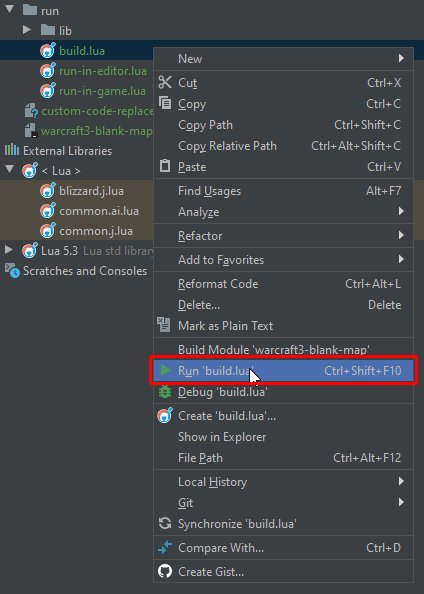
Task: Select Copy Relative Path entry
Action: pyautogui.click(x=283, y=145)
